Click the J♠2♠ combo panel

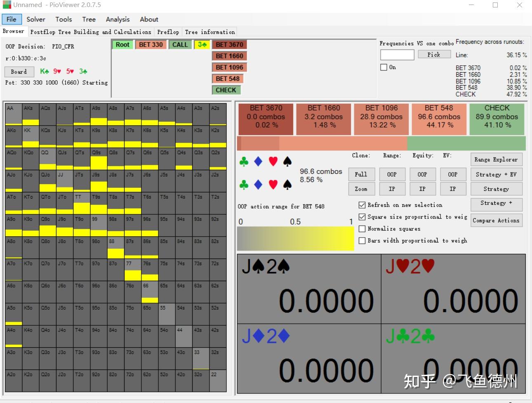click(x=309, y=289)
